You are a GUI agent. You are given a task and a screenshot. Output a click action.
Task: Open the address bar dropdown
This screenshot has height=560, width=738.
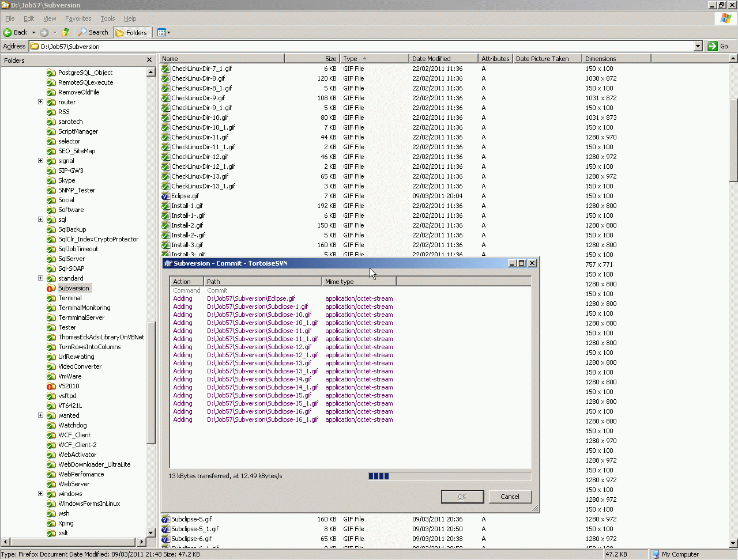pos(698,46)
